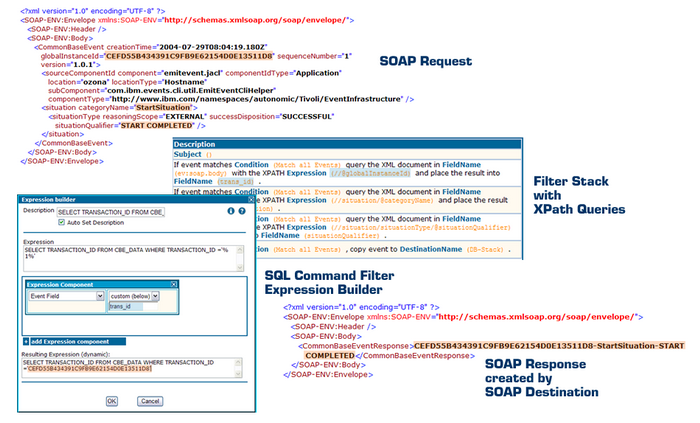
Task: Click the schemas.xmlsoap.org URL in SOAP Request
Action: tap(255, 20)
